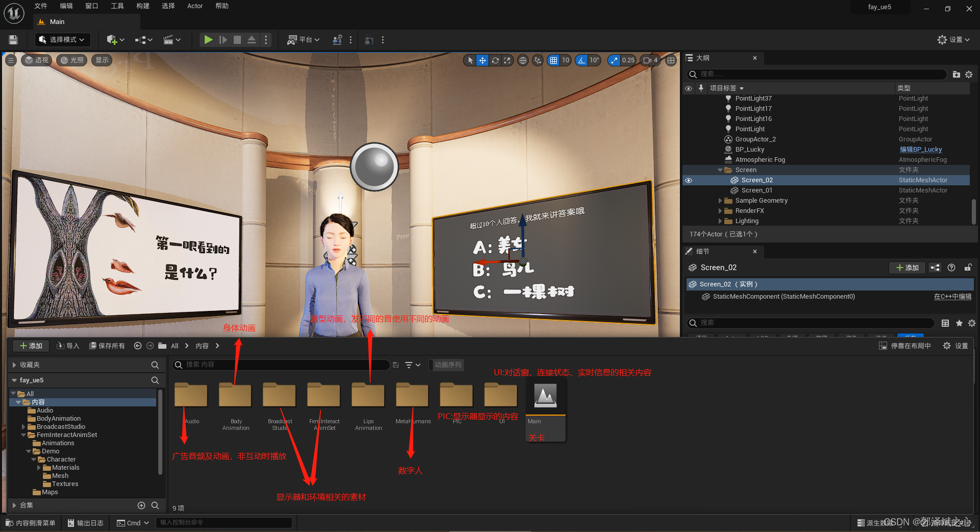Click the outliner search field
Screen dimensions: 980x532
click(817, 75)
